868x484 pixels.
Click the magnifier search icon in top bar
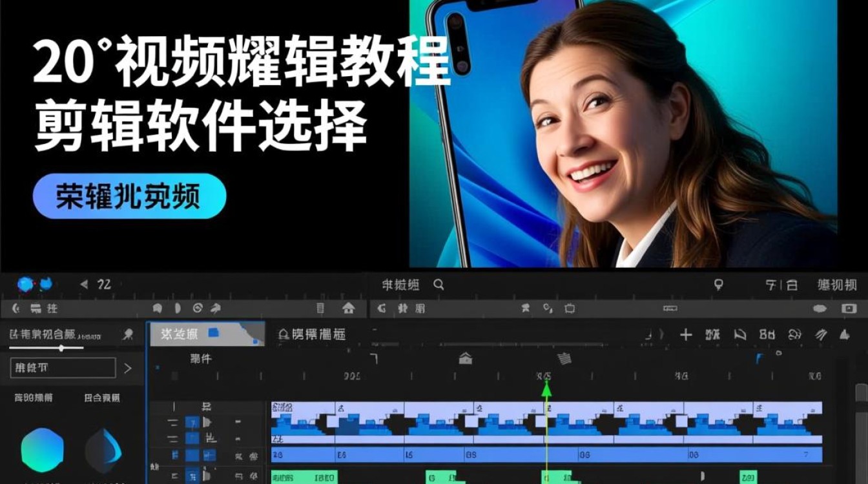click(x=439, y=284)
